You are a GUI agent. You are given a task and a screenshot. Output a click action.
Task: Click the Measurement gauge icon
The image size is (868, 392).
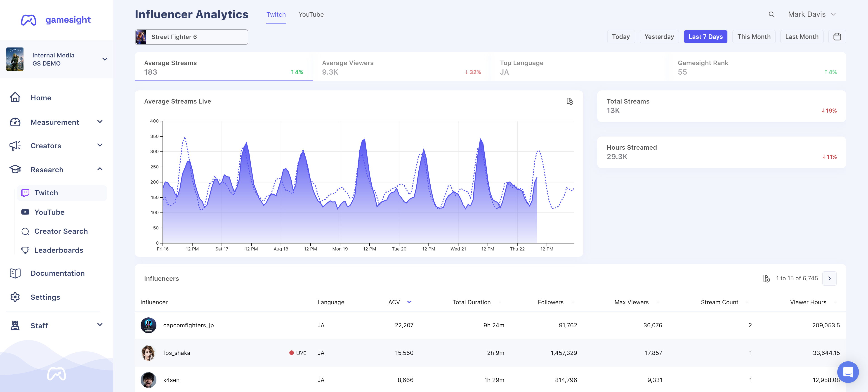[x=15, y=122]
